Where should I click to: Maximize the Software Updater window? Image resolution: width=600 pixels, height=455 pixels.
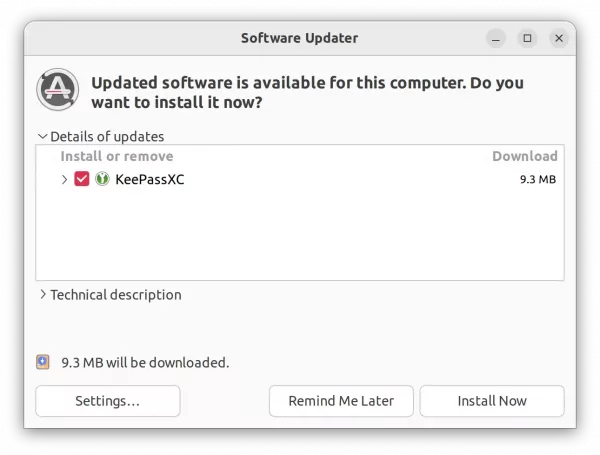click(x=527, y=38)
